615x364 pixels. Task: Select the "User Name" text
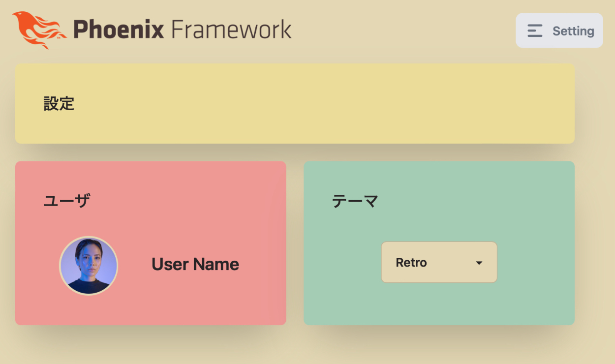tap(195, 265)
